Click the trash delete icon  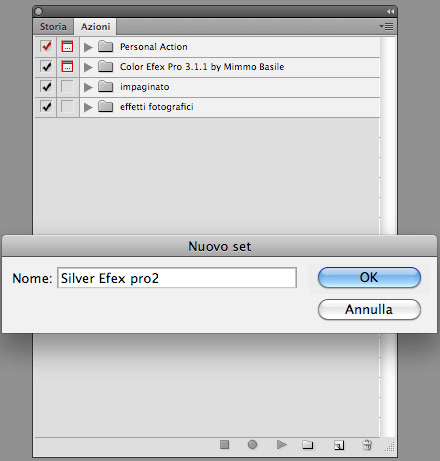[x=367, y=445]
